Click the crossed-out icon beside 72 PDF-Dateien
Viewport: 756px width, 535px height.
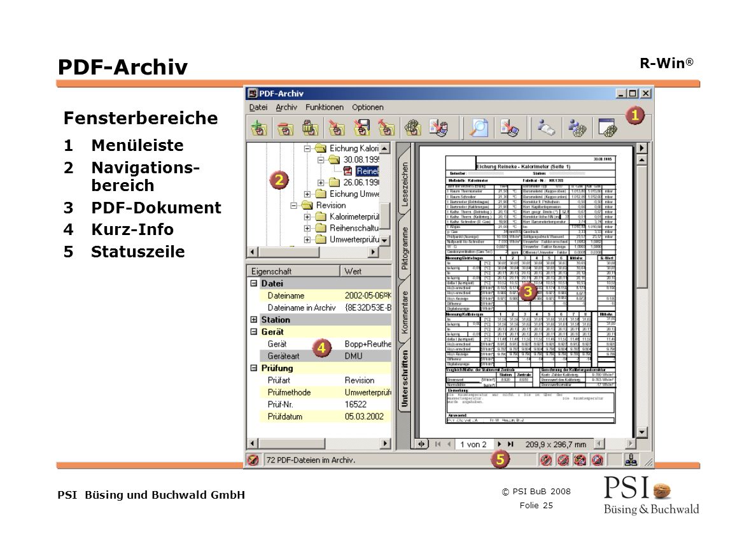(x=253, y=460)
